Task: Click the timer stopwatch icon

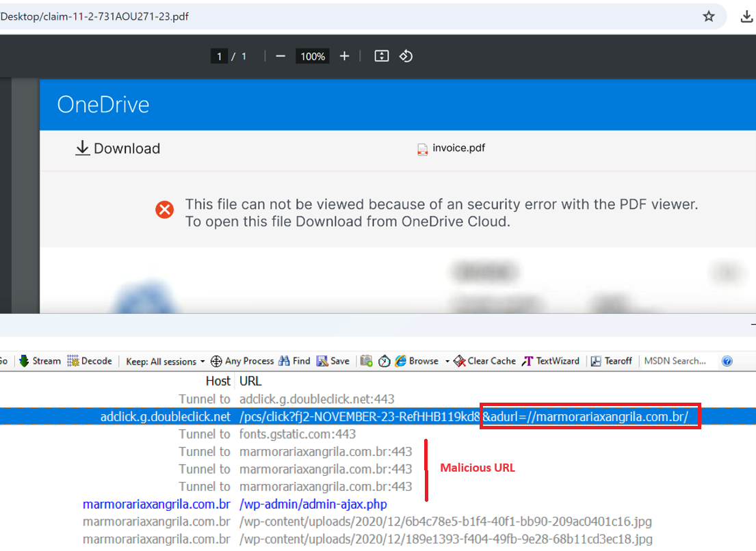Action: tap(384, 361)
